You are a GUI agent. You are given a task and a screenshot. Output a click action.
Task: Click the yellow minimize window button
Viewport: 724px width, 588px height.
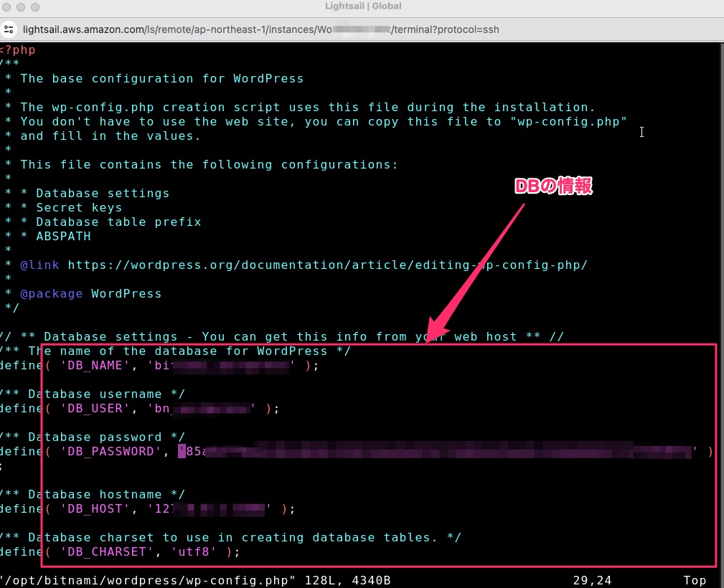21,7
